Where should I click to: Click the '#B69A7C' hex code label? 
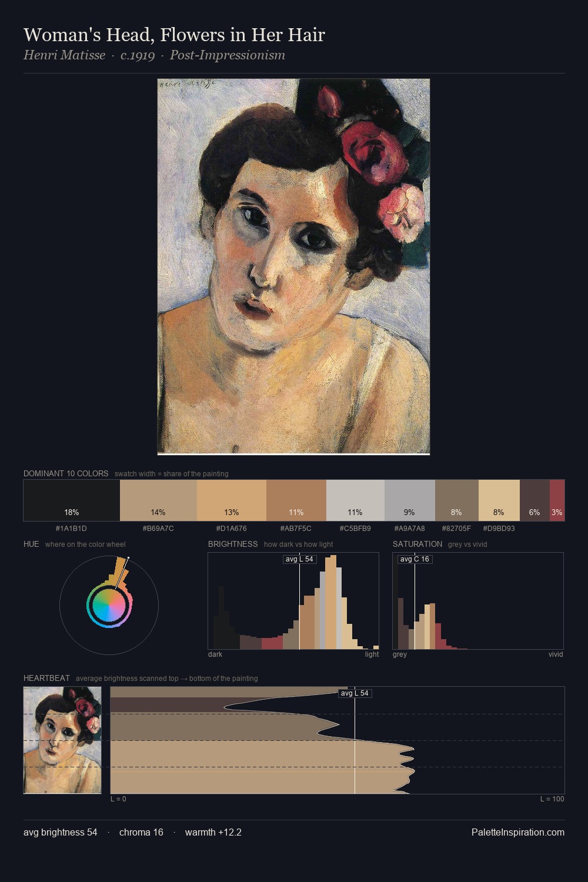pyautogui.click(x=158, y=529)
